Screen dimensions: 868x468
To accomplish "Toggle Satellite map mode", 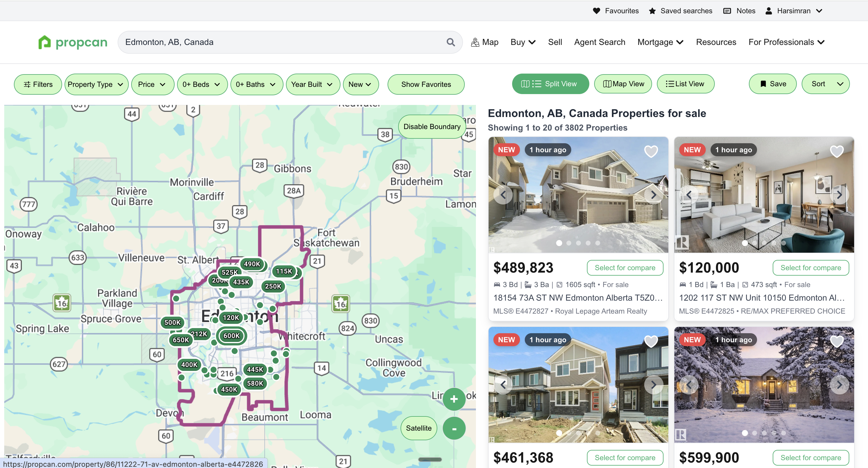I will coord(419,428).
